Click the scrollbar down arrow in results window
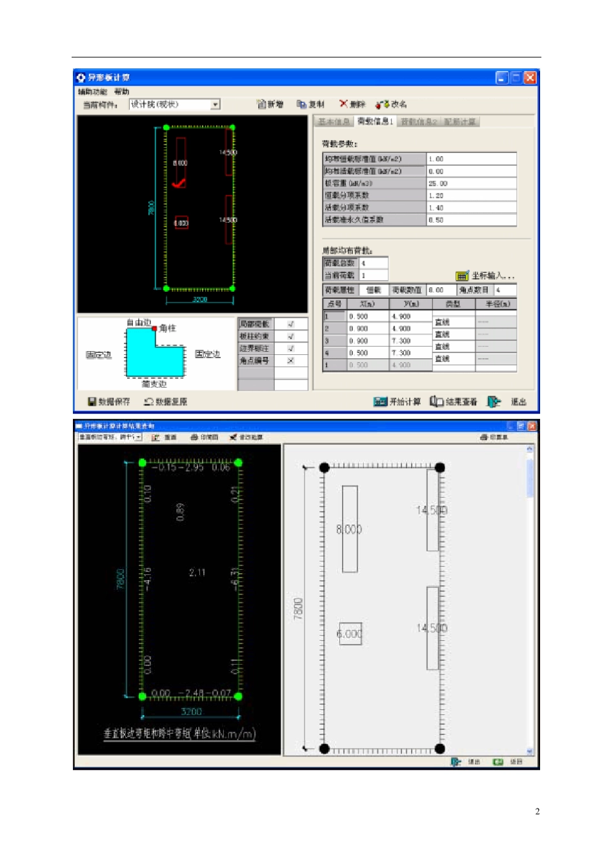Screen dimensions: 613x868 tap(530, 751)
